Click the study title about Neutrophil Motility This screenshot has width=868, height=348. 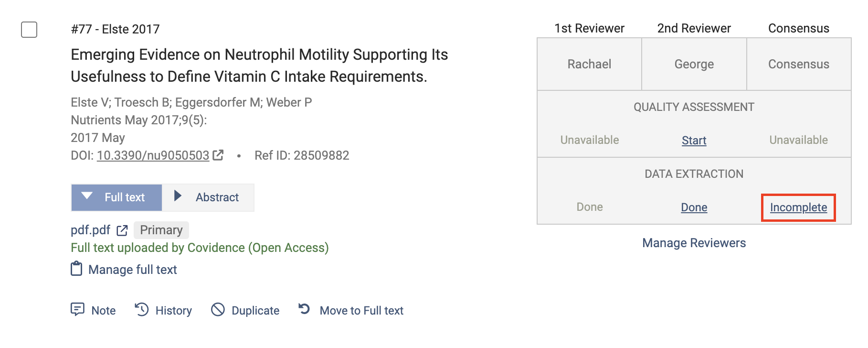259,65
